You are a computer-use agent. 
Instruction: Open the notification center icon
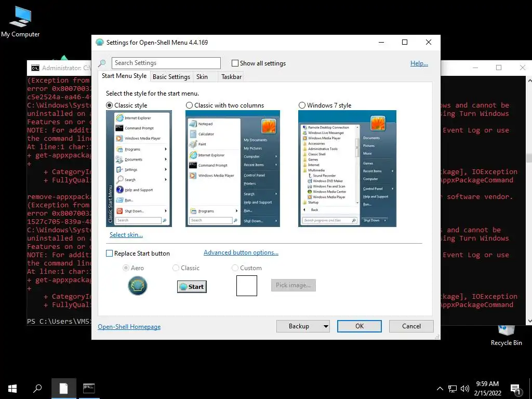coord(516,389)
